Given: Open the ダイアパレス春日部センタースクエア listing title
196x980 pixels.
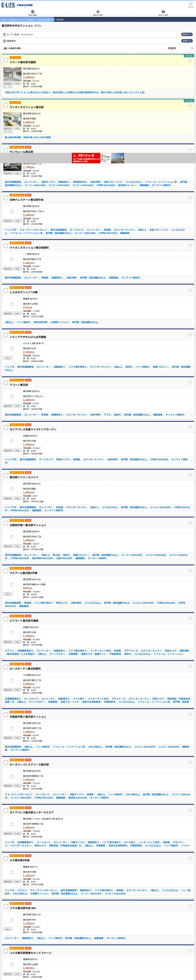Looking at the screenshot, I should pyautogui.click(x=32, y=813).
